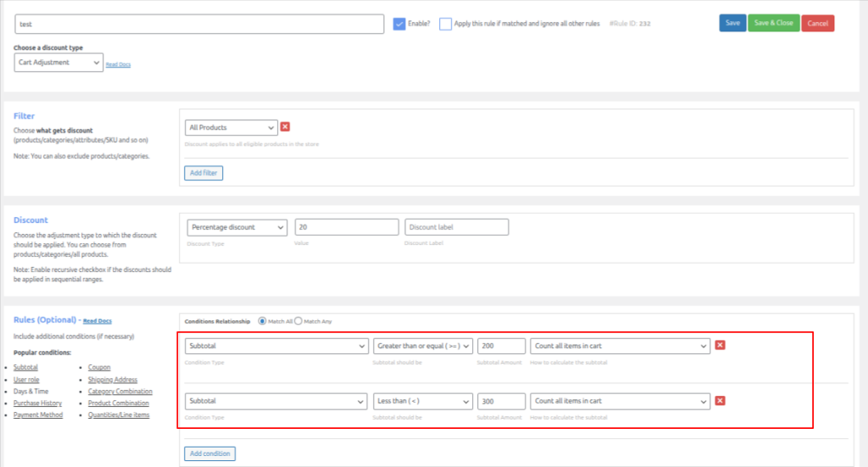Delete the first Subtotal condition row

point(720,345)
